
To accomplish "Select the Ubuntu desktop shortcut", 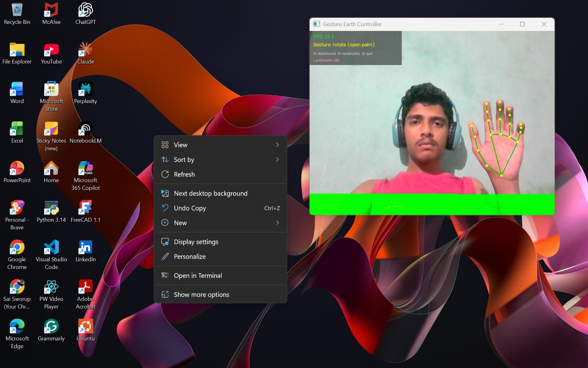I will click(x=86, y=330).
